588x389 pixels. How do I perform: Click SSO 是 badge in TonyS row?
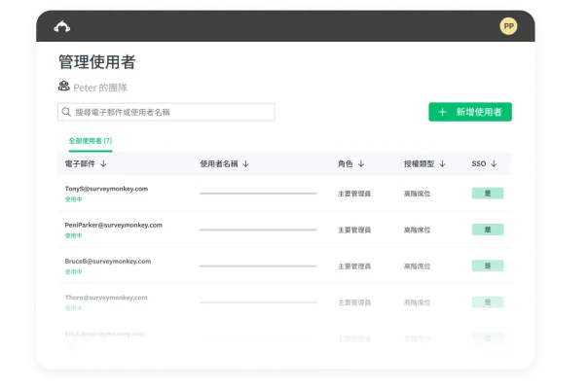488,194
